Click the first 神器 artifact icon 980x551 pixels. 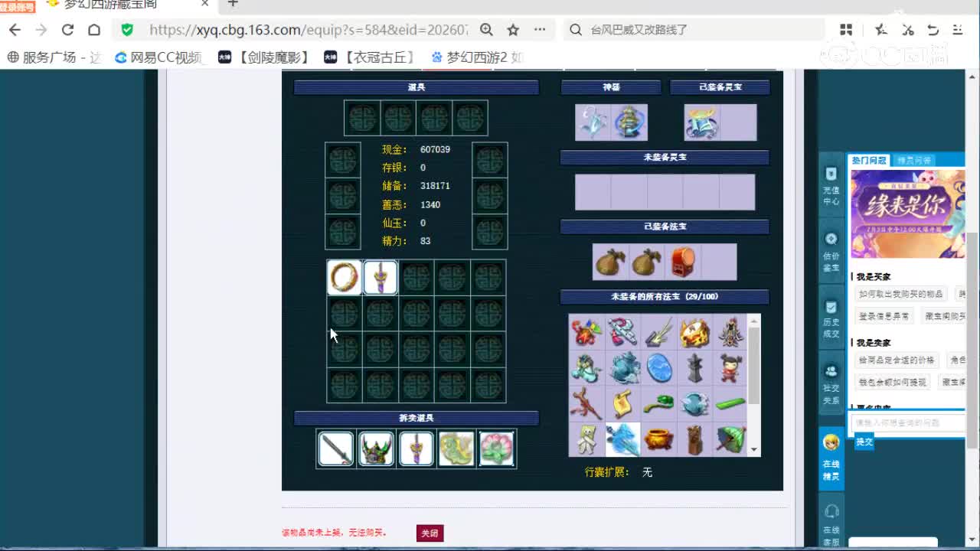[x=593, y=122]
